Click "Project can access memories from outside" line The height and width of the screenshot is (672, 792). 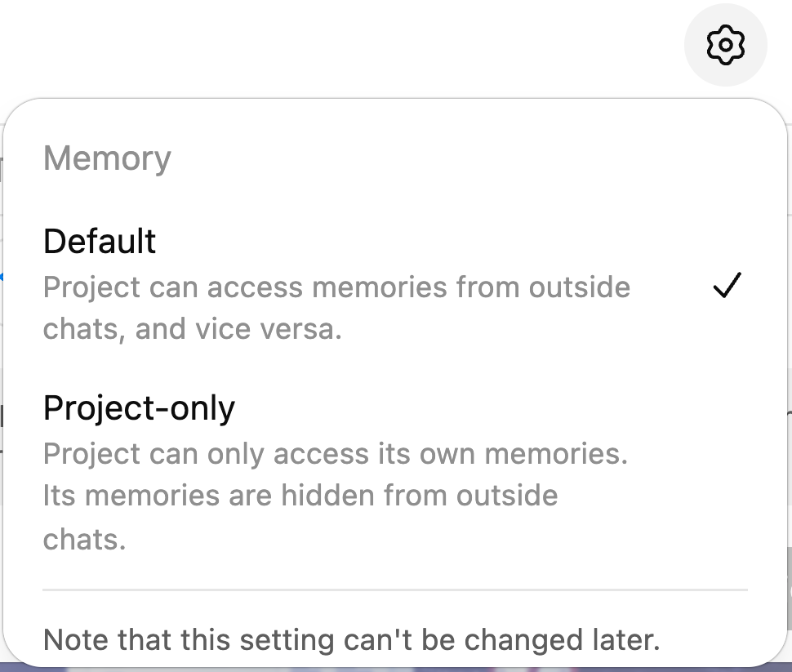tap(336, 287)
